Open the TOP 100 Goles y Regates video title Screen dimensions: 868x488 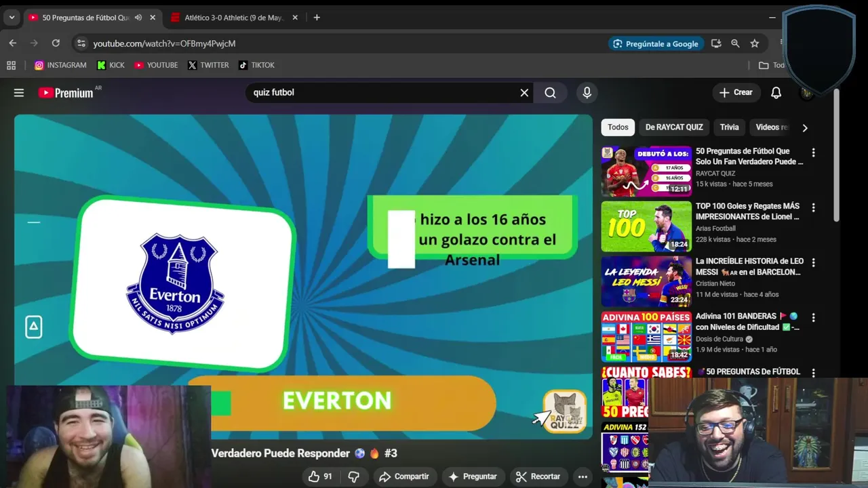747,211
